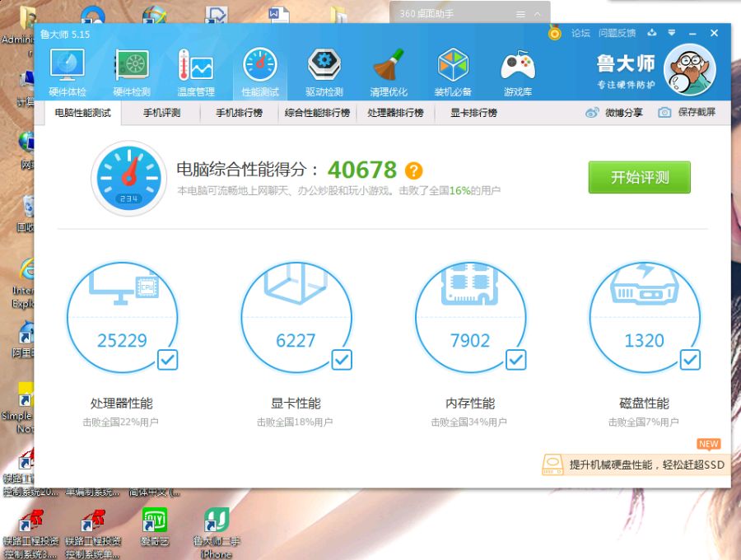Select 性能测试 performance test icon
This screenshot has height=560, width=741.
click(260, 72)
